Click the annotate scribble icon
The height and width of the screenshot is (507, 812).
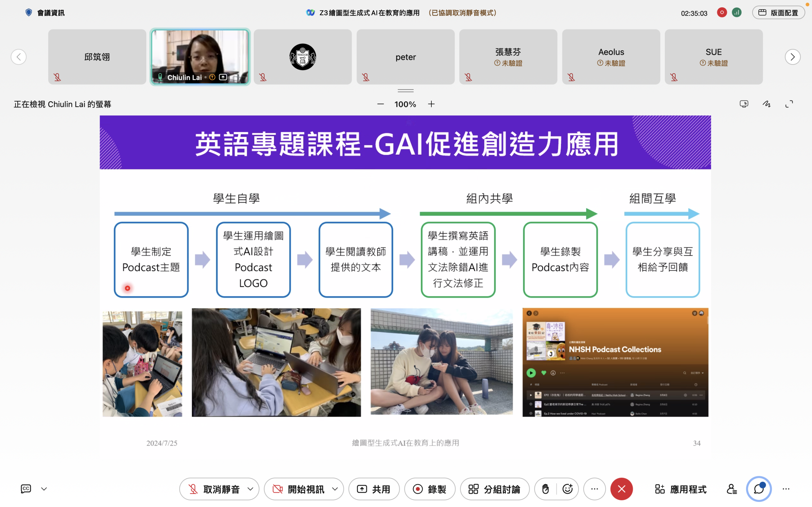pos(766,104)
